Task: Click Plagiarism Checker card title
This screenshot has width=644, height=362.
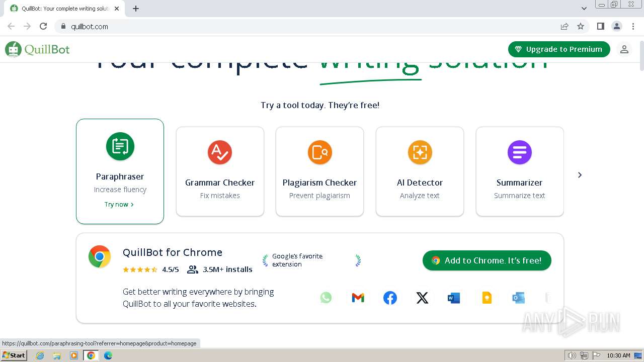Action: pos(319,183)
